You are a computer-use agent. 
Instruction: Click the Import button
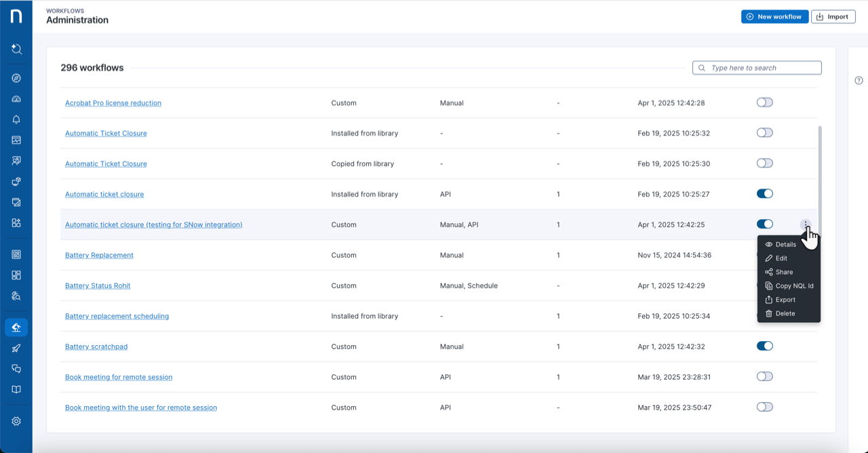coord(832,16)
